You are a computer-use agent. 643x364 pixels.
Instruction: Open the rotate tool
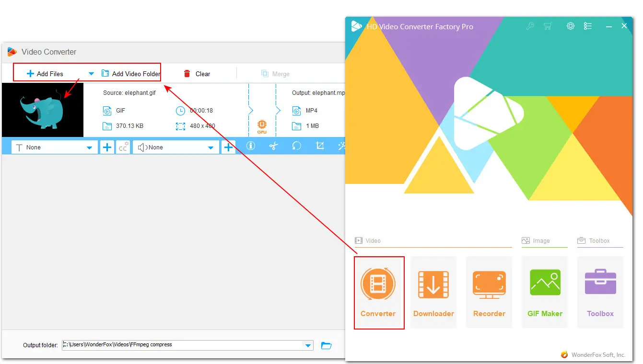[297, 146]
